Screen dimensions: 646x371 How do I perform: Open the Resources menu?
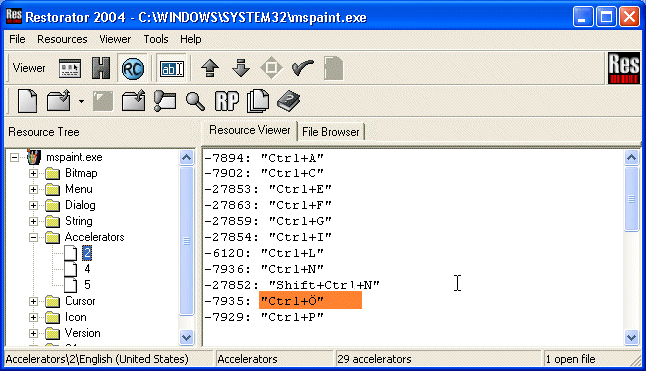(62, 39)
